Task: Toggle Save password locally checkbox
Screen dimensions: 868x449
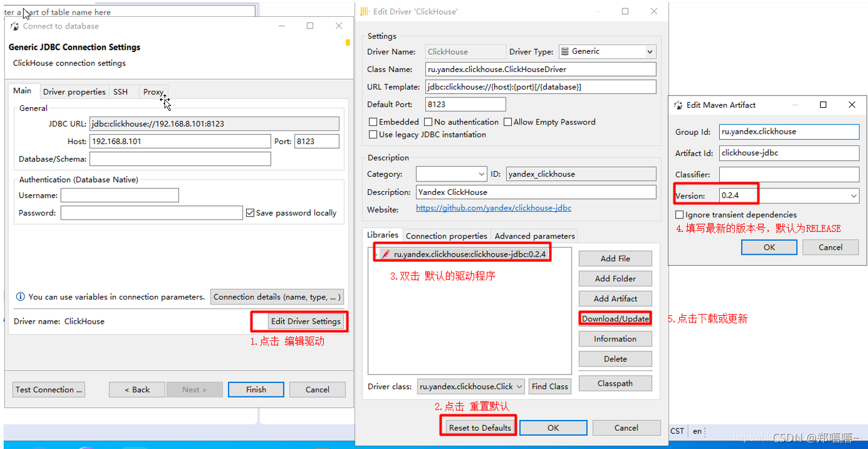Action: click(x=250, y=213)
